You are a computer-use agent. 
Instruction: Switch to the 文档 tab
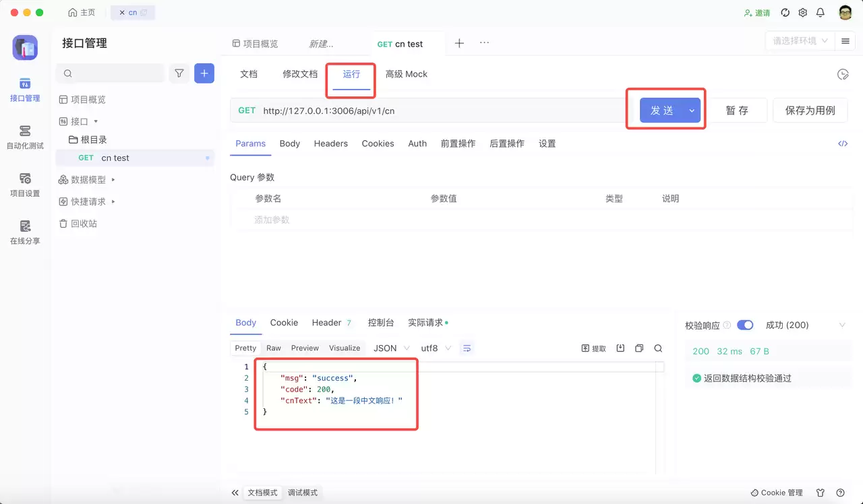(249, 74)
